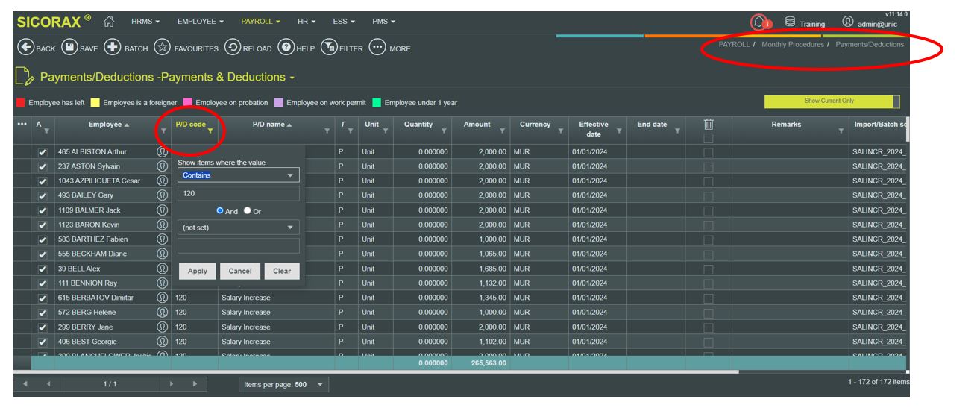Click the Batch plus icon

point(113,48)
